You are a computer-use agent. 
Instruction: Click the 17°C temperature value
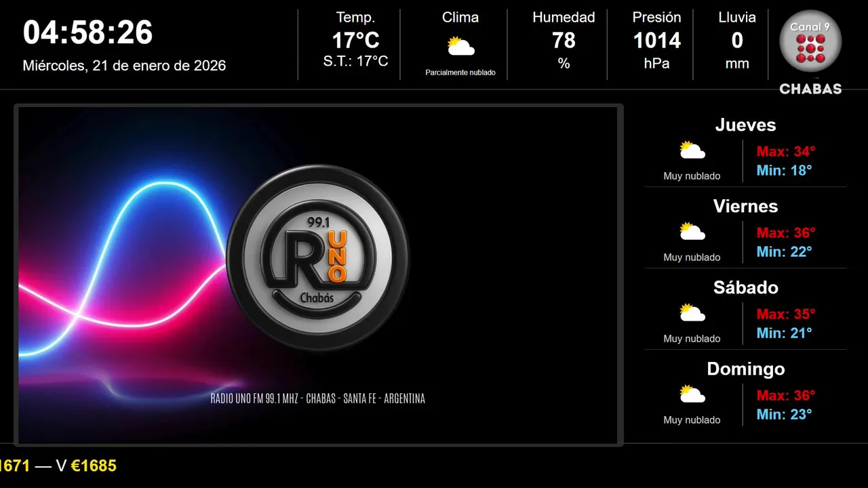click(355, 41)
